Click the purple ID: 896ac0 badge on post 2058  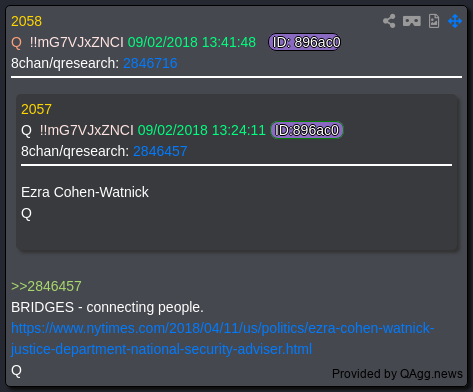(x=305, y=42)
